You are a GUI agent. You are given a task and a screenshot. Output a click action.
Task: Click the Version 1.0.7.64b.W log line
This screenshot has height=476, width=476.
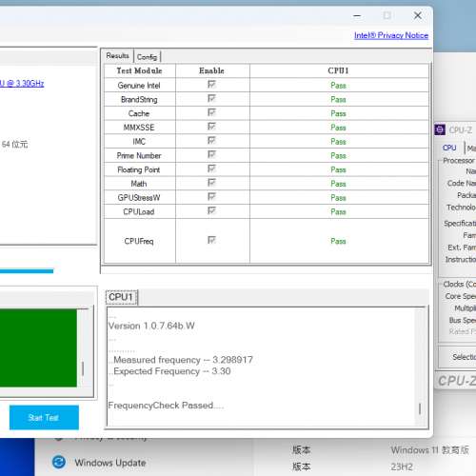click(151, 326)
